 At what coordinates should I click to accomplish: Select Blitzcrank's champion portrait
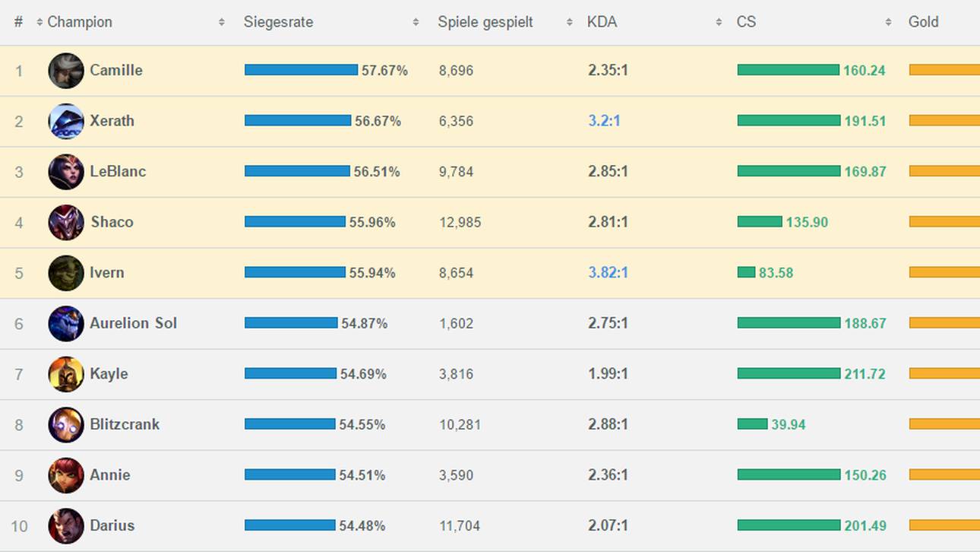(x=66, y=424)
